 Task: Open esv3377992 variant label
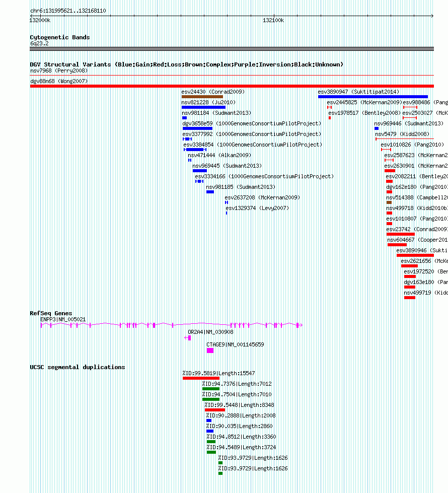point(252,134)
